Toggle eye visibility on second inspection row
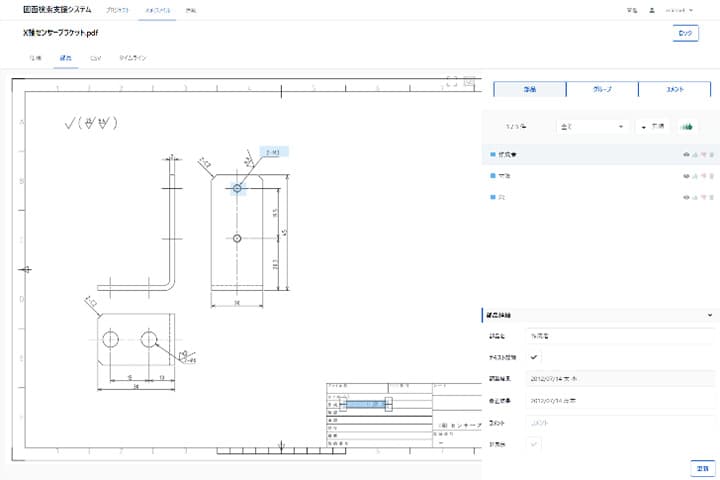The width and height of the screenshot is (720, 480). [x=686, y=176]
